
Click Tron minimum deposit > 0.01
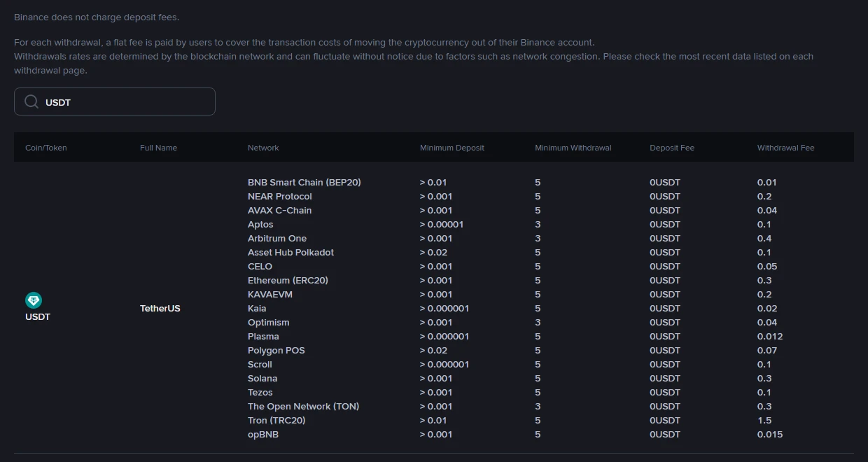(433, 421)
